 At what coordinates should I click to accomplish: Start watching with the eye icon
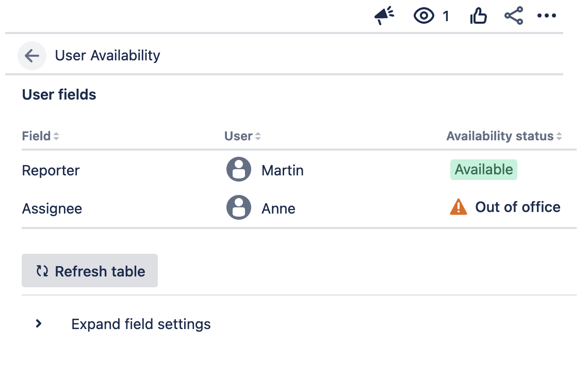click(x=424, y=15)
